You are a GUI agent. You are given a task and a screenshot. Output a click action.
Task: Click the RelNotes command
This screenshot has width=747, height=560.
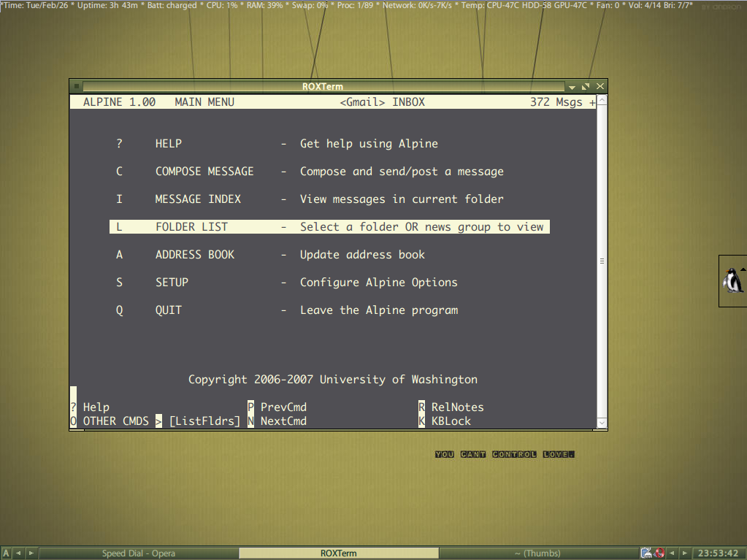(451, 407)
